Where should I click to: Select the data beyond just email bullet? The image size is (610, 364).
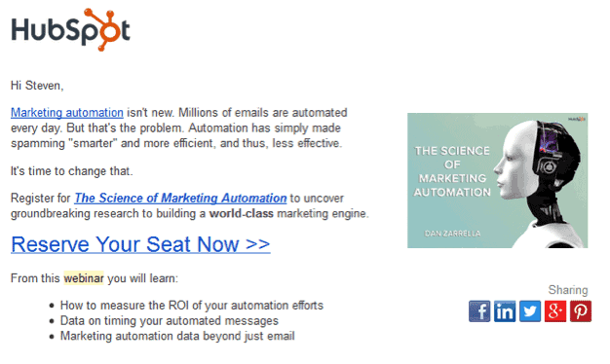(x=177, y=336)
